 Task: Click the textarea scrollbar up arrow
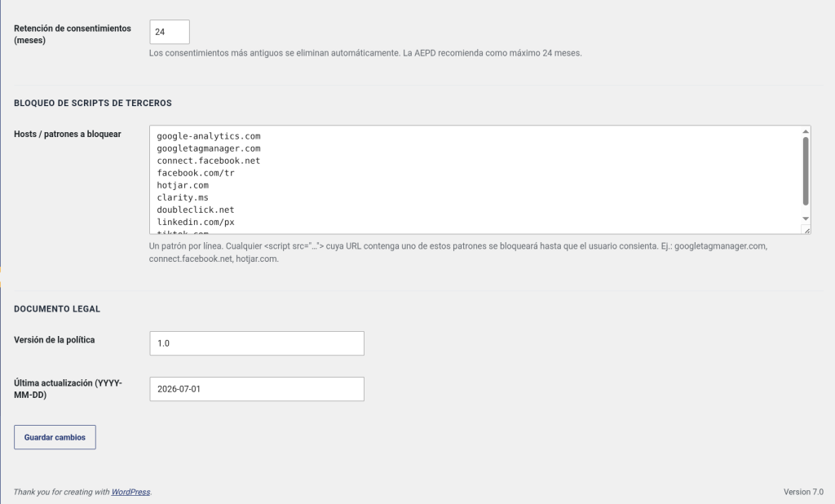806,131
